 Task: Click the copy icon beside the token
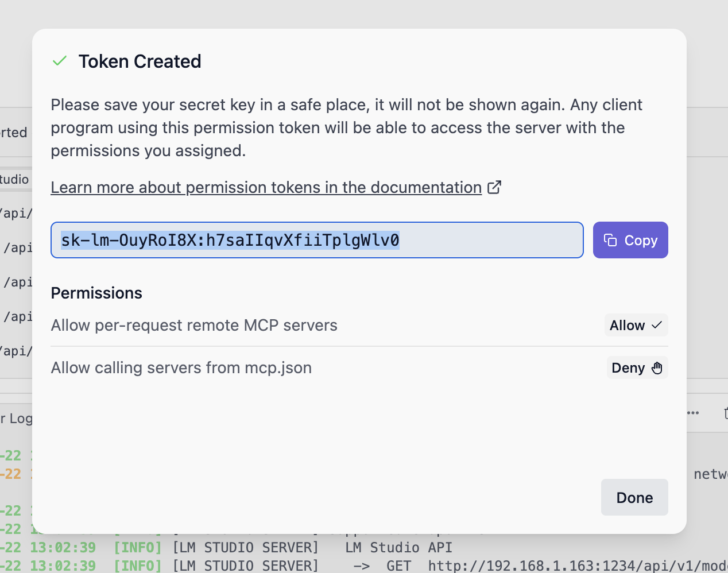pyautogui.click(x=610, y=240)
